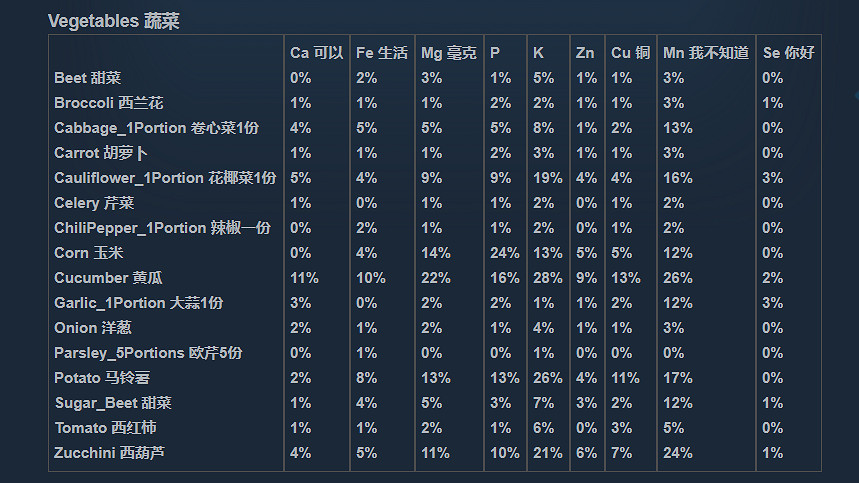The width and height of the screenshot is (859, 483).
Task: Click the Broccoli 西兰花 row label
Action: click(108, 103)
